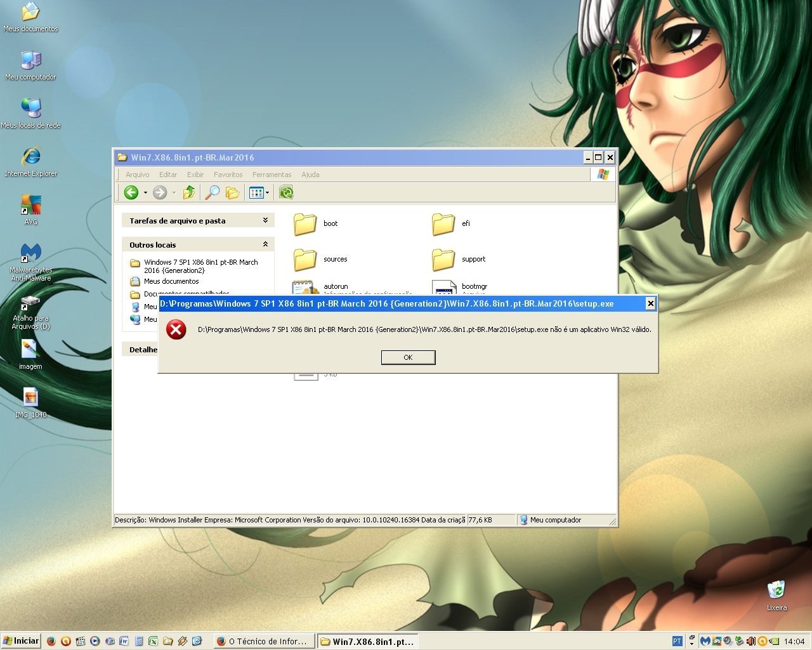The height and width of the screenshot is (650, 812).
Task: Select the imagem desktop file
Action: 30,354
